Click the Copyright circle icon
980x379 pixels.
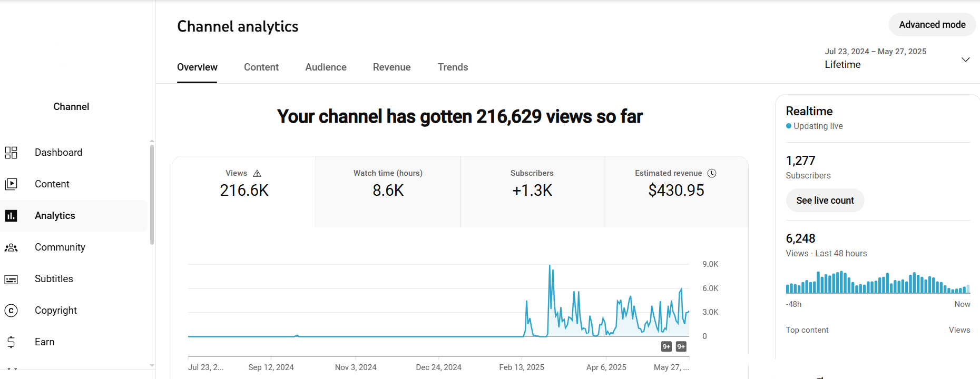pyautogui.click(x=11, y=311)
